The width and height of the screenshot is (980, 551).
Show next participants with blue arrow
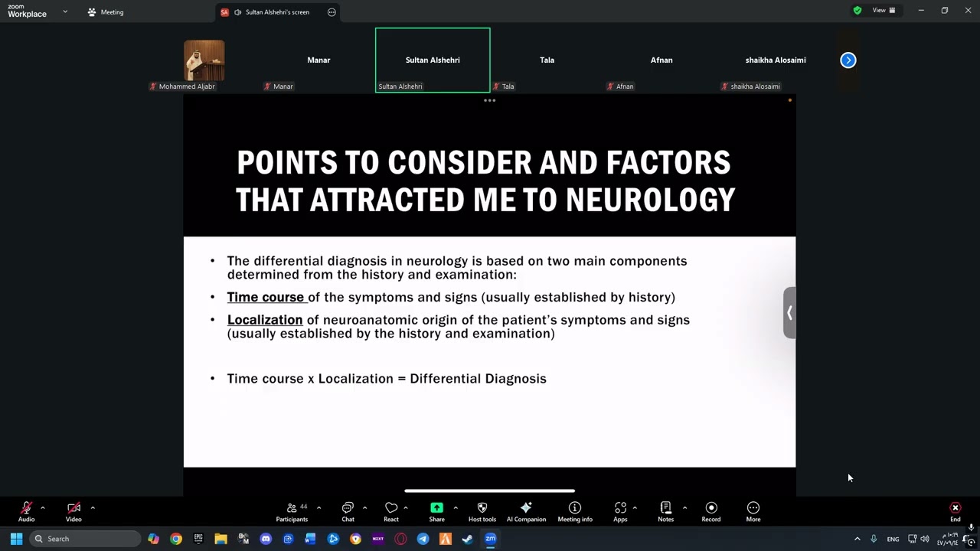tap(848, 60)
